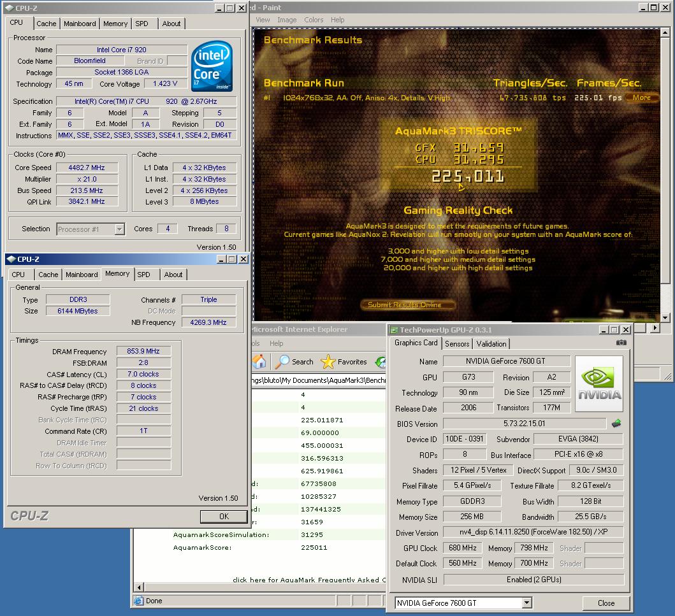Open the Processor #1 selection dropdown
This screenshot has height=616, width=675.
tap(120, 229)
